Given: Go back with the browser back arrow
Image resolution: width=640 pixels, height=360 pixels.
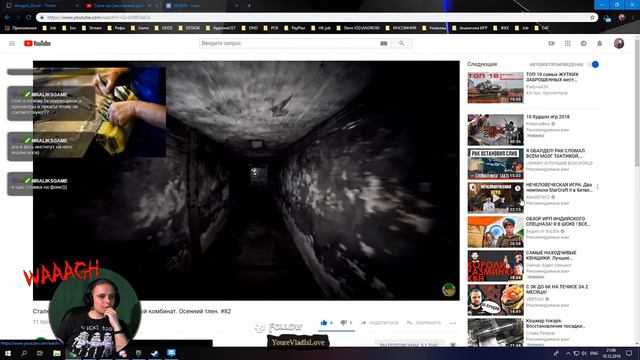Looking at the screenshot, I should (x=7, y=18).
